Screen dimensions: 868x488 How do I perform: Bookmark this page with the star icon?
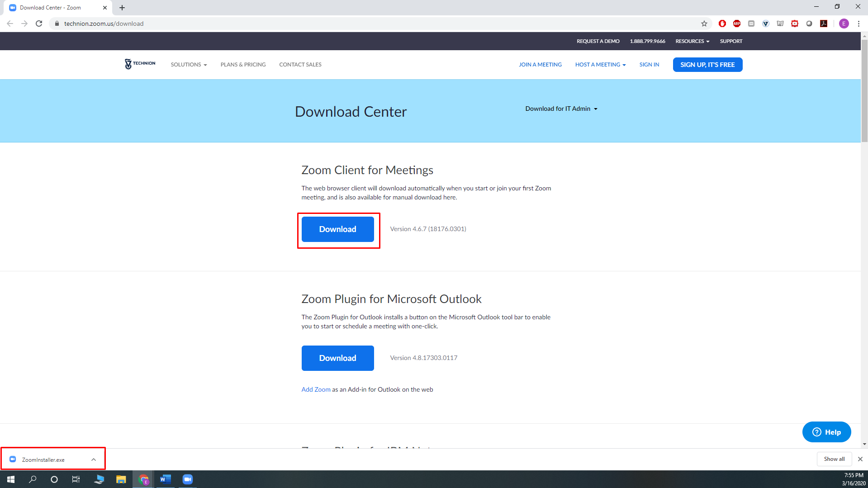tap(704, 24)
